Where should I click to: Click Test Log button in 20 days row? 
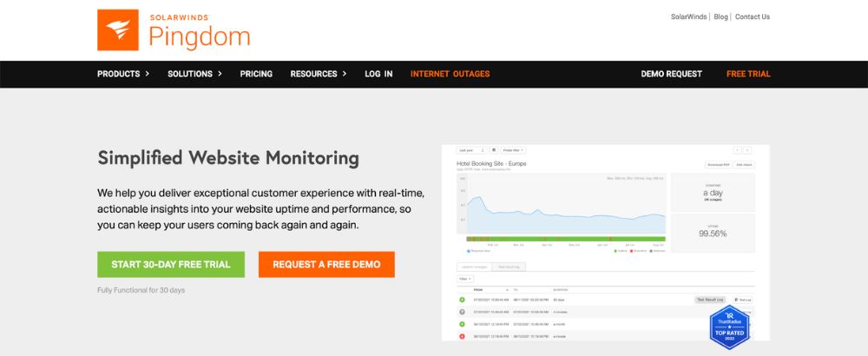click(743, 300)
